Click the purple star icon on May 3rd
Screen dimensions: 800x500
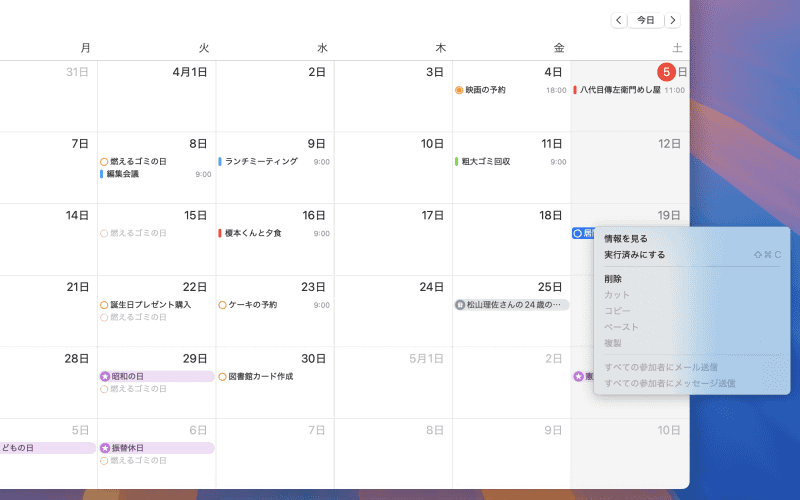point(579,376)
